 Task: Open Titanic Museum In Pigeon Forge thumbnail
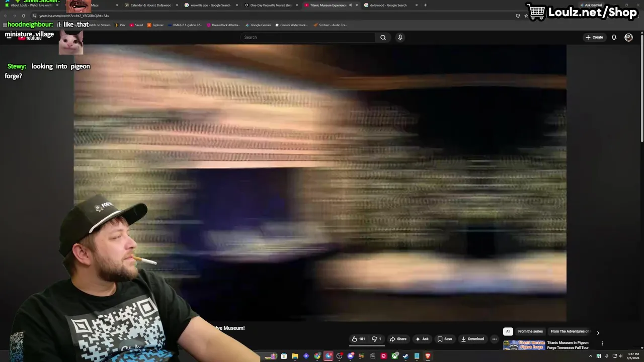[524, 345]
